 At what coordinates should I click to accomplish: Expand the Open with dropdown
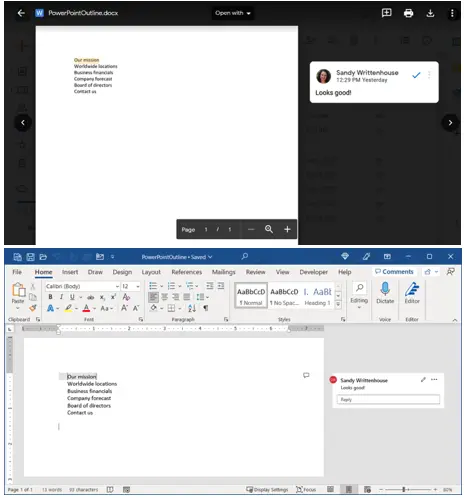(x=233, y=13)
